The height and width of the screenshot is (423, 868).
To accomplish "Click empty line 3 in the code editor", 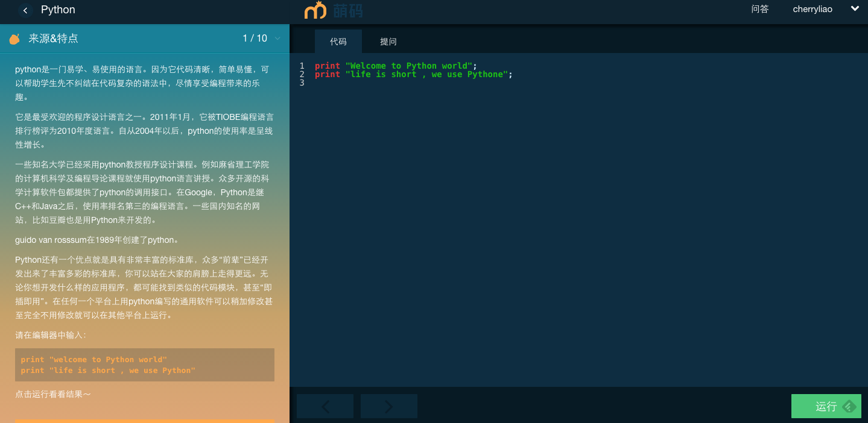I will (422, 83).
